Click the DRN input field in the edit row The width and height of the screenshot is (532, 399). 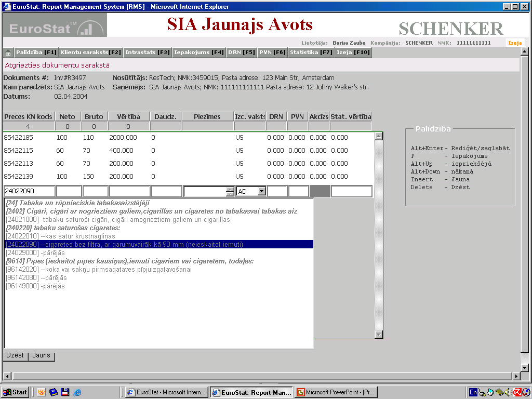277,191
